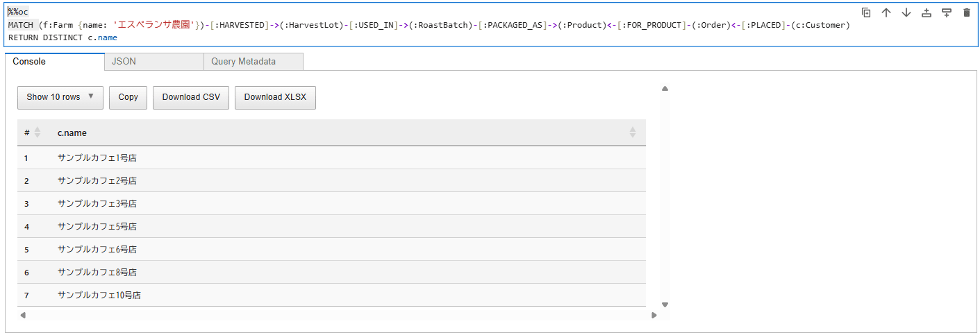The image size is (980, 335).
Task: Open the Query Metadata tab
Action: 254,61
